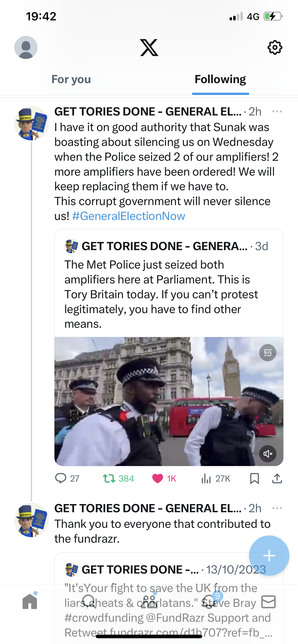
Task: Compose new post with plus button
Action: [269, 556]
